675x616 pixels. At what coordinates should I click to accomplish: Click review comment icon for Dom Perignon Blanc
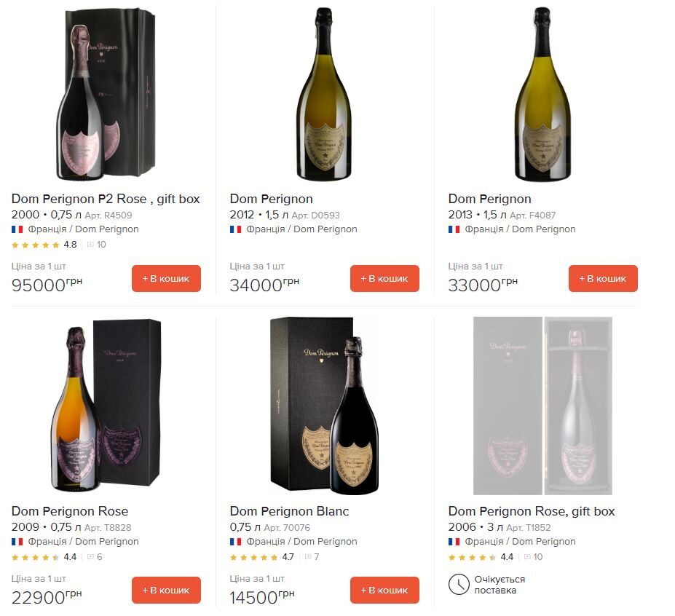pyautogui.click(x=308, y=557)
